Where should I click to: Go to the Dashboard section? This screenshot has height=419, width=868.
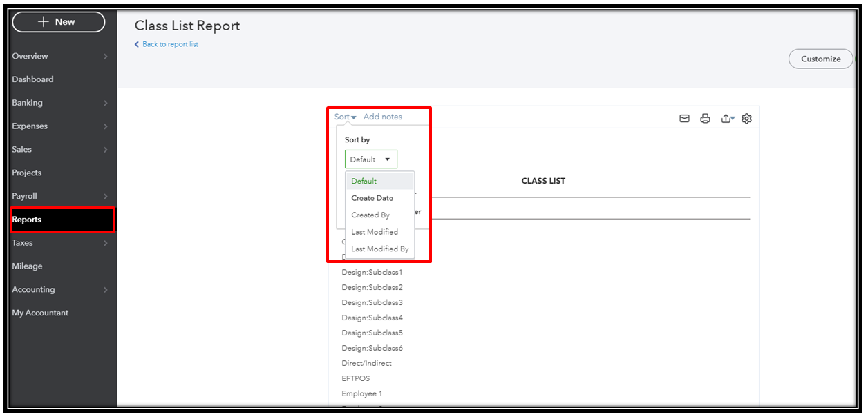tap(32, 79)
